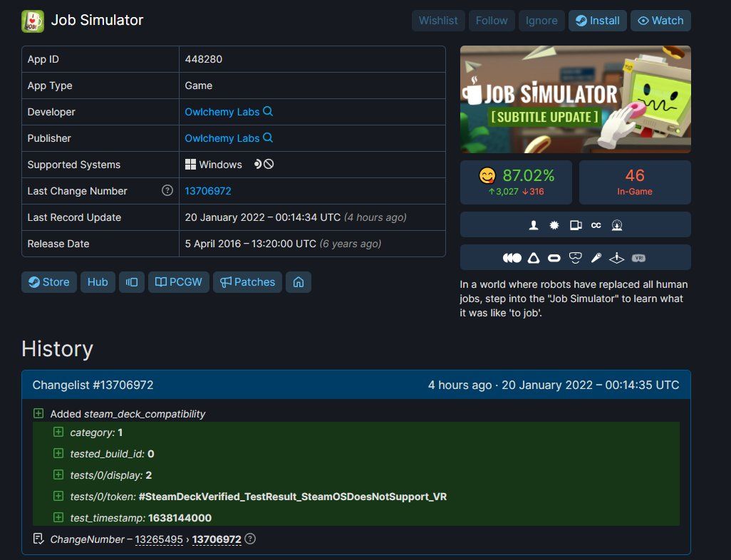731x560 pixels.
Task: Click the gauge icon after CC
Action: point(617,225)
